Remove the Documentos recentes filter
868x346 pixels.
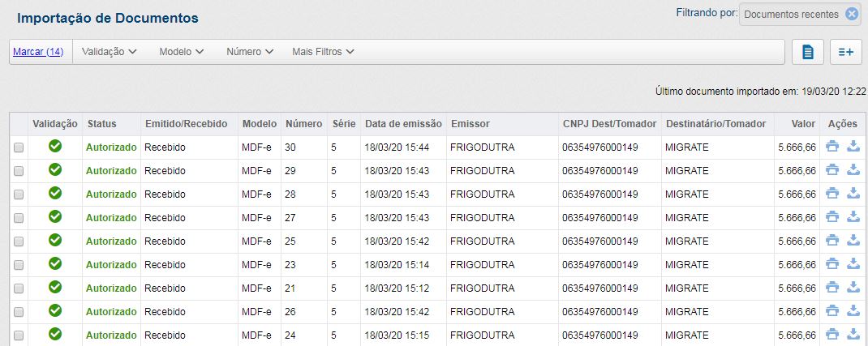(851, 14)
